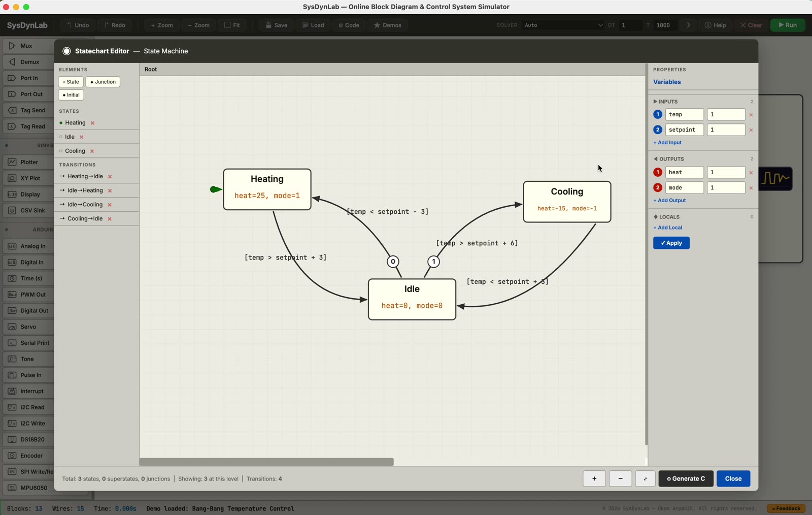Remove the Cooling→Idle transition
Image resolution: width=812 pixels, height=515 pixels.
(x=109, y=219)
